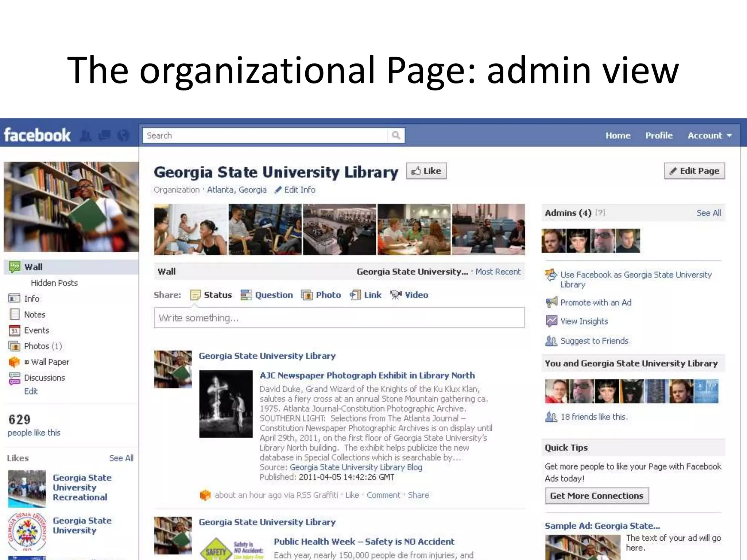
Task: Click the black cat friend thumbnail
Action: pyautogui.click(x=632, y=391)
